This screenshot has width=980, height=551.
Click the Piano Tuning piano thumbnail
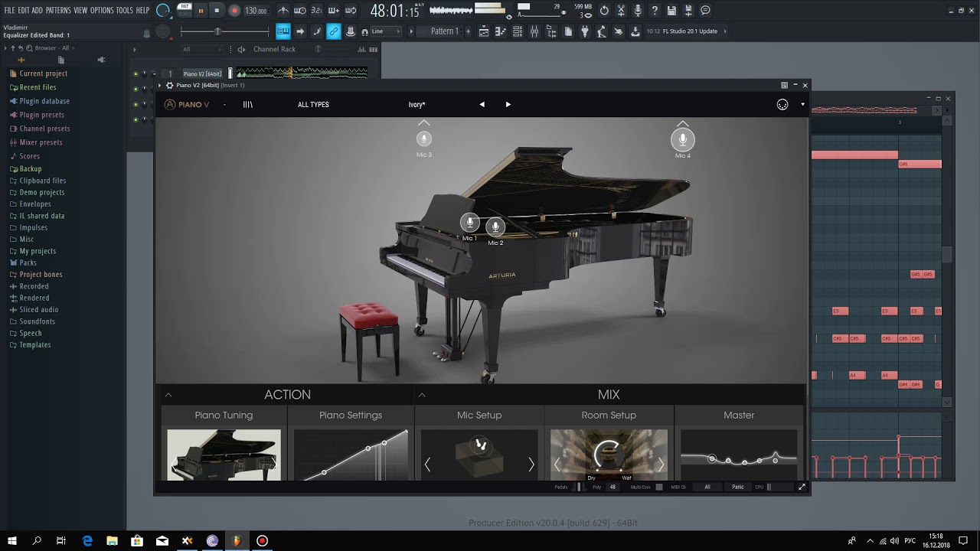click(224, 455)
